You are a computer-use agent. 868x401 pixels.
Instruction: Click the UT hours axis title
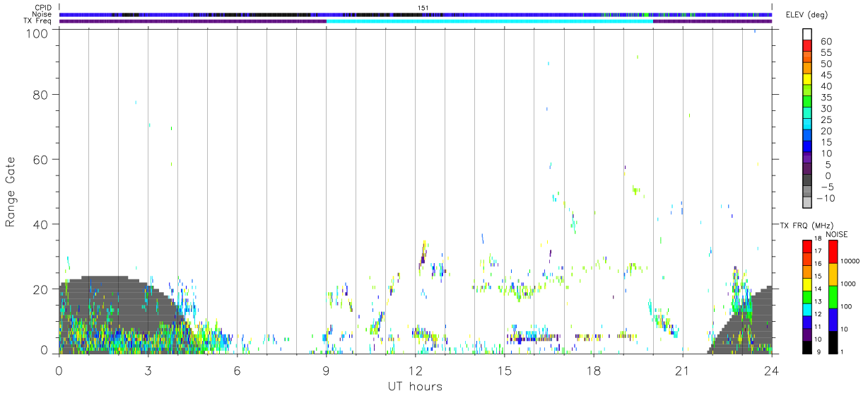[x=415, y=387]
